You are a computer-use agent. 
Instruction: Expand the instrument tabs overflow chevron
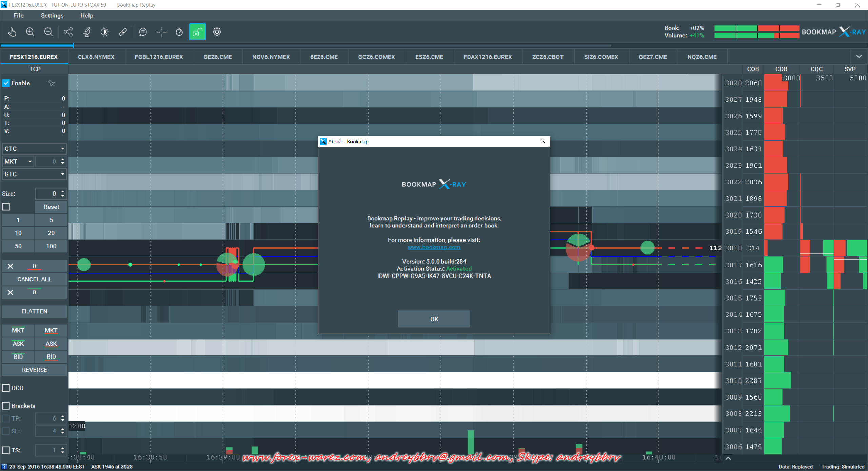[x=859, y=57]
